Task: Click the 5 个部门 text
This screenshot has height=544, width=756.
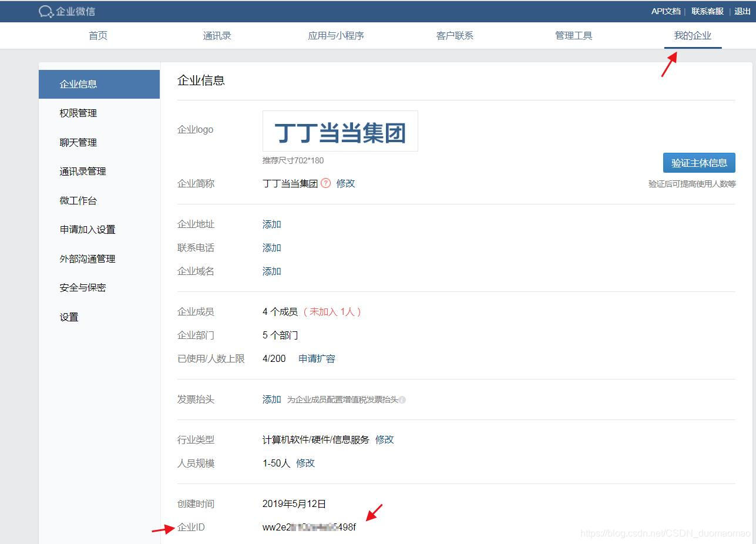Action: tap(280, 335)
